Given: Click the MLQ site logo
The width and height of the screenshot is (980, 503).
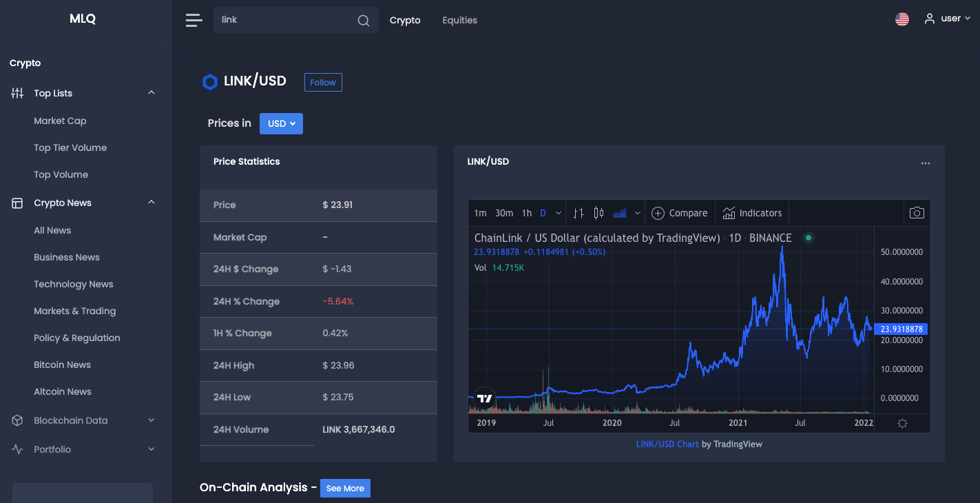Looking at the screenshot, I should (x=83, y=19).
